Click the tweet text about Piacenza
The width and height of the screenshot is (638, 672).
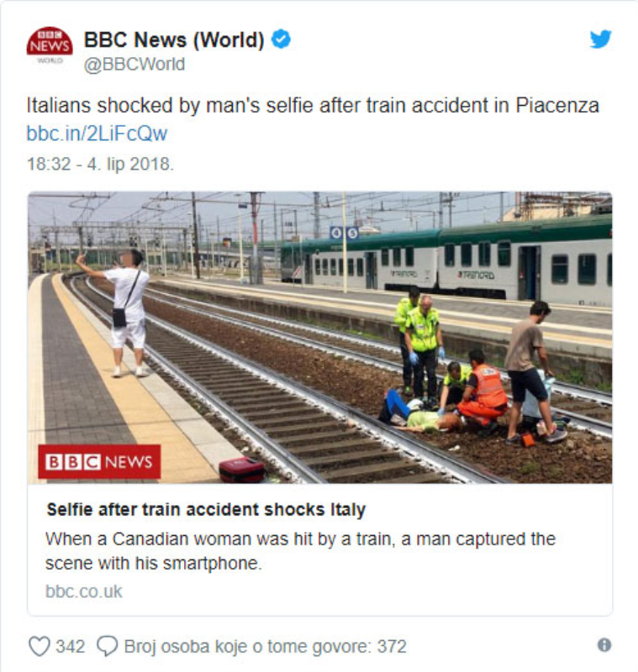(313, 106)
